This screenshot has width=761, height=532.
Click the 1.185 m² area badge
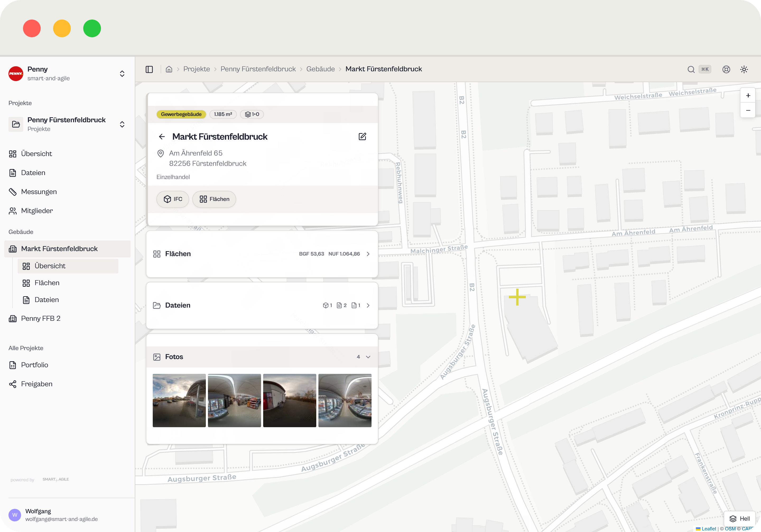[223, 114]
